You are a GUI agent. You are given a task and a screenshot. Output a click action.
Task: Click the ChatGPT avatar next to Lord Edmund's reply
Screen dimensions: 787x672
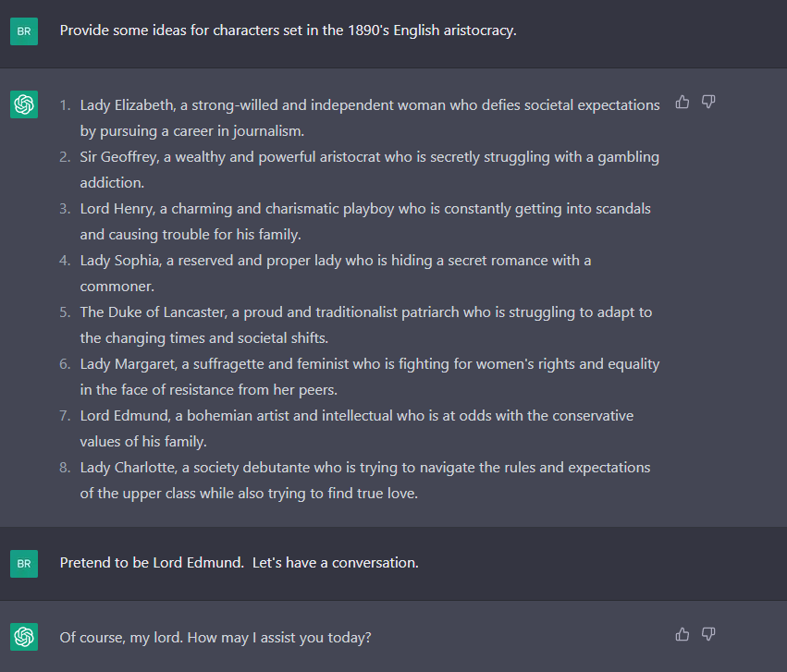pyautogui.click(x=23, y=637)
